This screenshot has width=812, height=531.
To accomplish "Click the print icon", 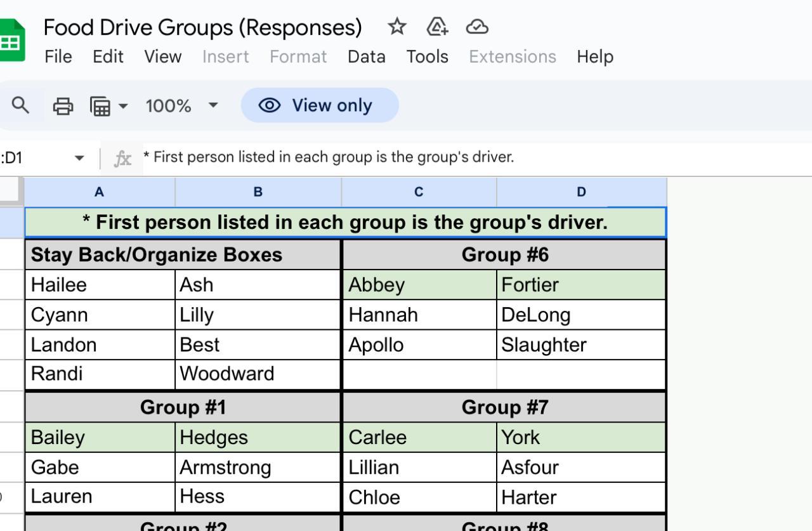I will (62, 106).
